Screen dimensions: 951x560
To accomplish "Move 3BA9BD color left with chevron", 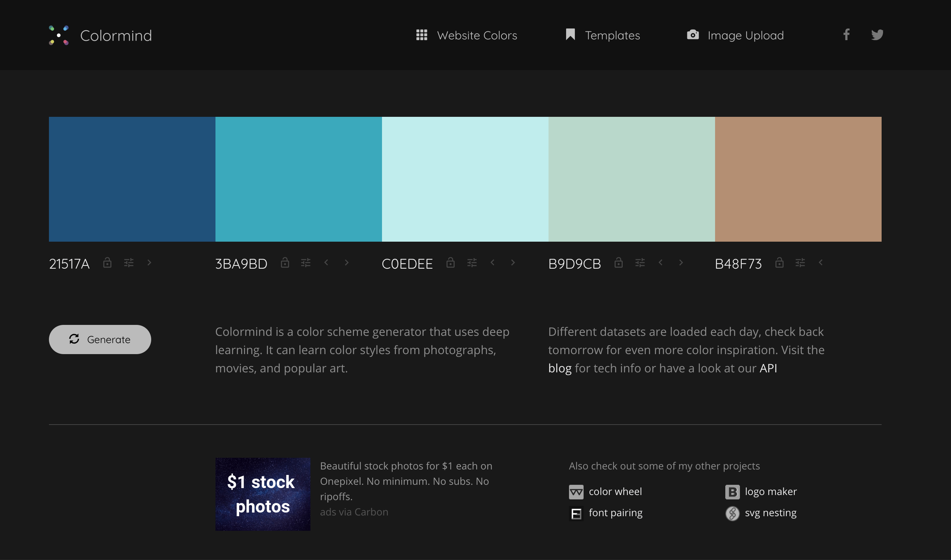I will click(326, 262).
